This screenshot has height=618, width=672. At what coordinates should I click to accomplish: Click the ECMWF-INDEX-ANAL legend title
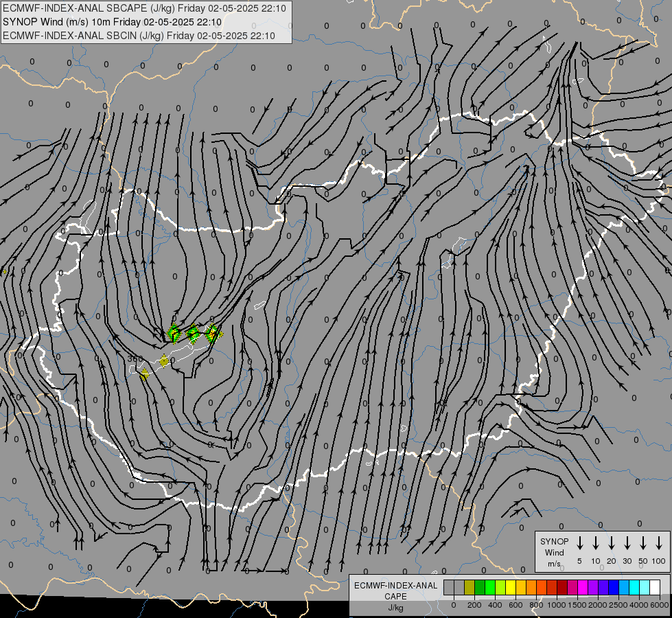tap(395, 586)
